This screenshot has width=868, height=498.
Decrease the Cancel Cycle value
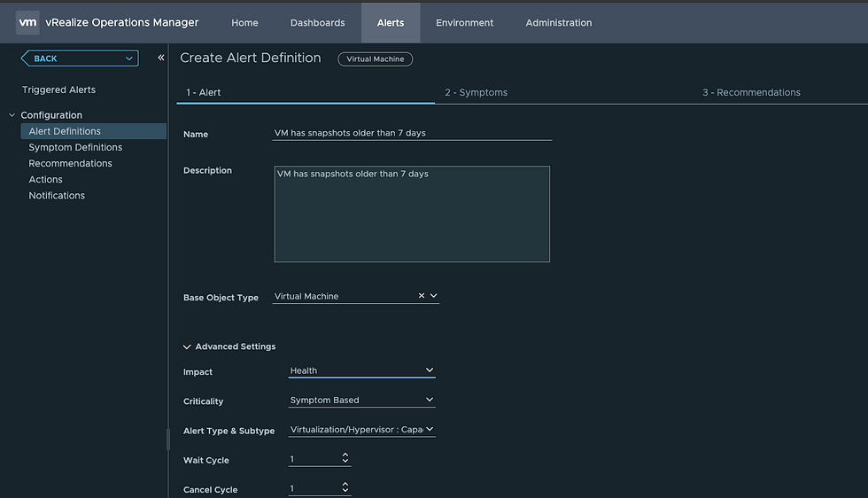click(x=345, y=490)
